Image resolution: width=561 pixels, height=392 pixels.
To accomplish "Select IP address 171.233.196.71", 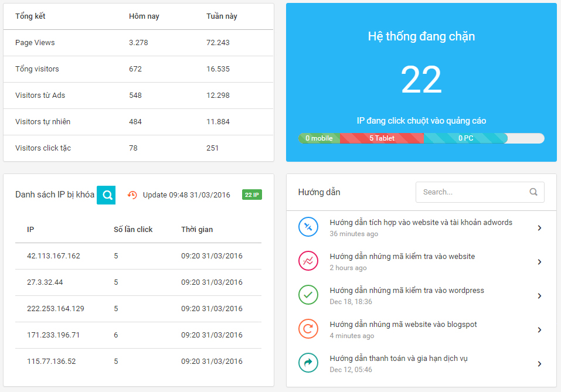I will (53, 335).
